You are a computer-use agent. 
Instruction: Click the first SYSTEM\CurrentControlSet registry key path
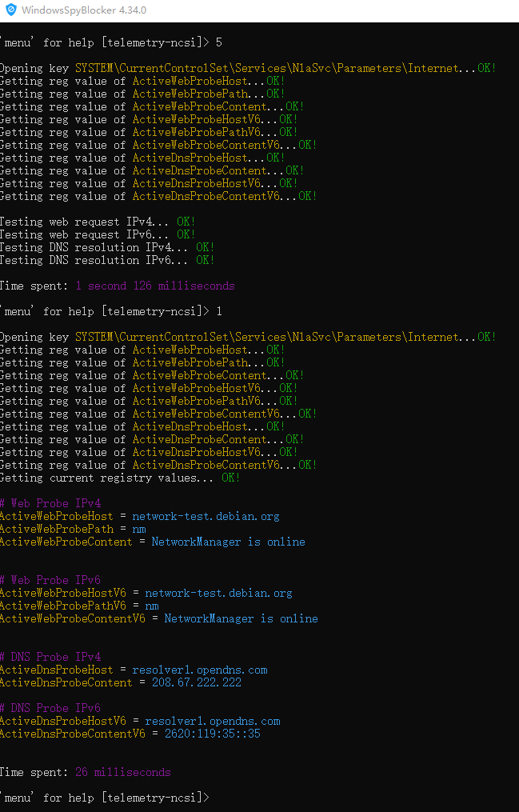click(x=267, y=68)
